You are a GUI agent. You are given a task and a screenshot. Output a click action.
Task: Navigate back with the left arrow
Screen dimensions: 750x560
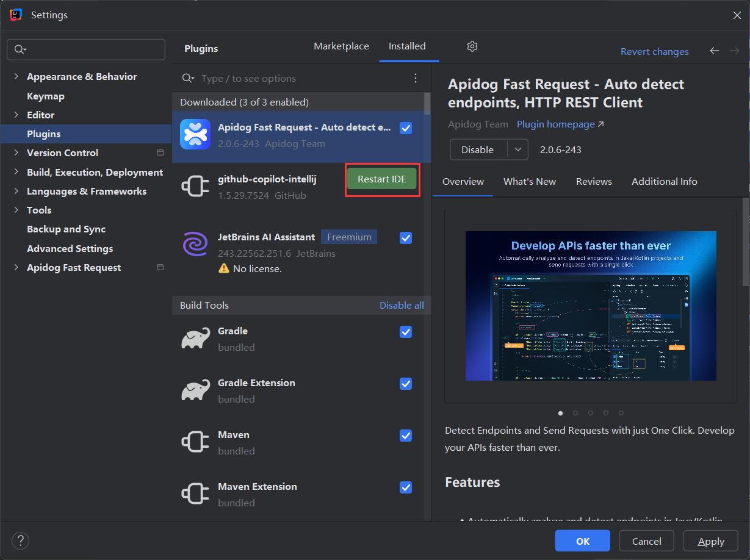[x=714, y=51]
